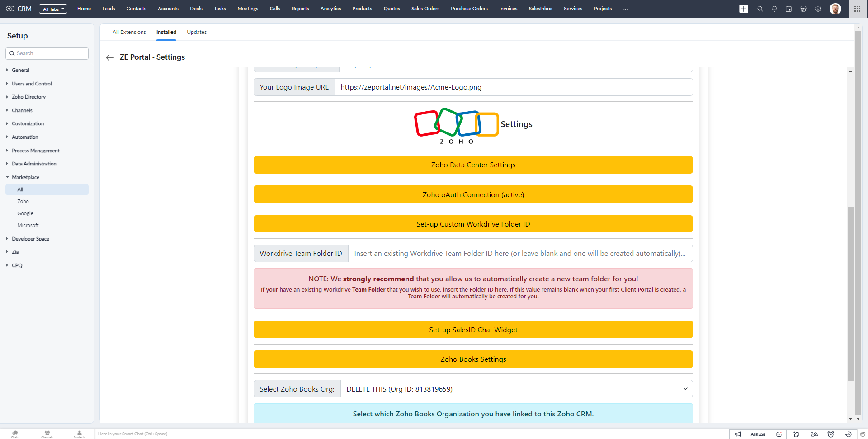Open the Zoho apps grid icon
868x439 pixels.
(857, 9)
